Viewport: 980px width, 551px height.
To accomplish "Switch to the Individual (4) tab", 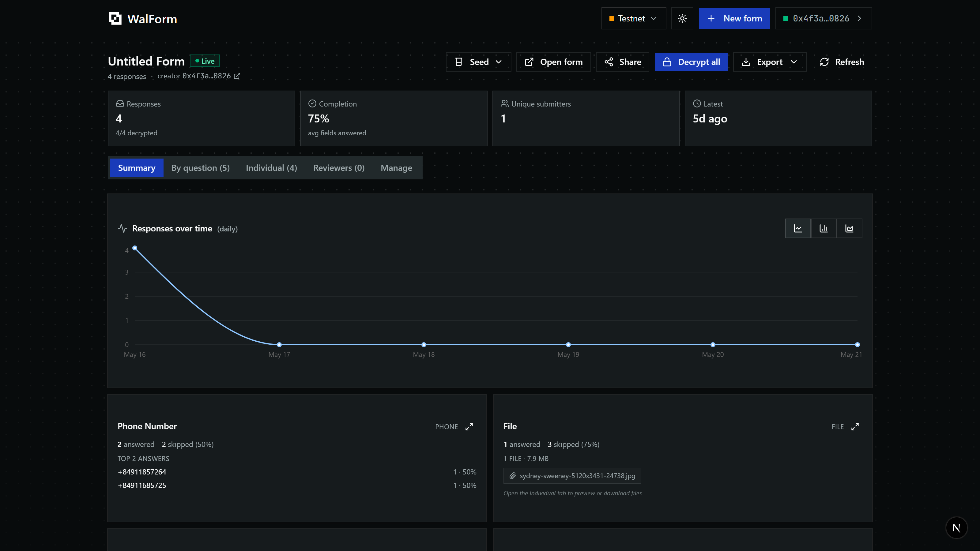I will 271,168.
